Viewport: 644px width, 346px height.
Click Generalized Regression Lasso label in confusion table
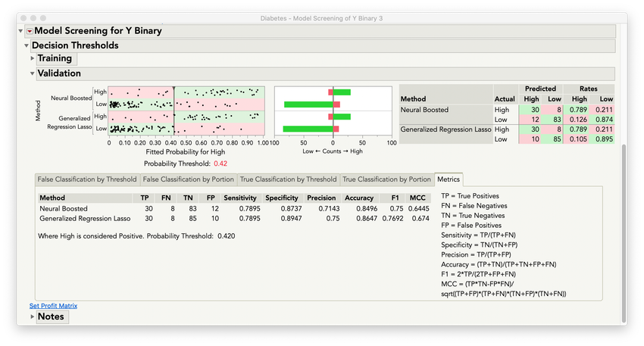tap(445, 129)
